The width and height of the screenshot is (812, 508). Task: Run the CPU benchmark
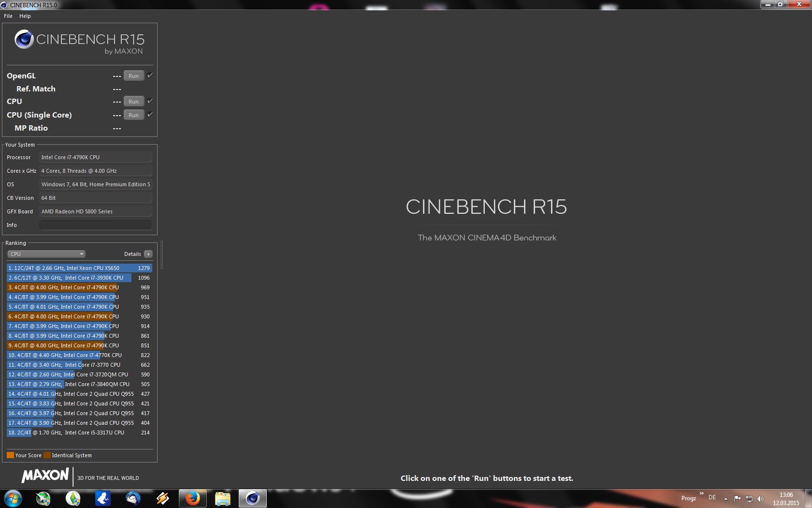tap(134, 102)
